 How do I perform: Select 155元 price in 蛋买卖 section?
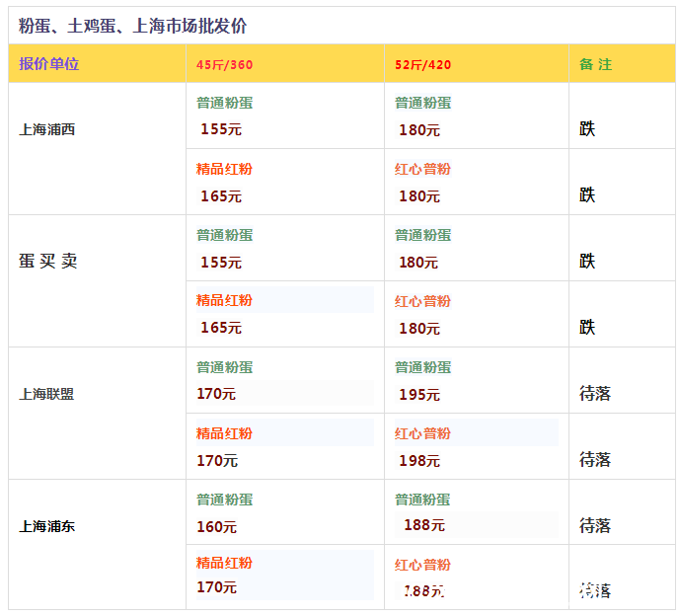coord(221,263)
